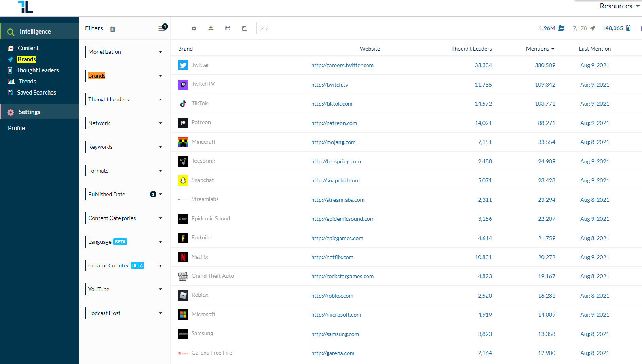Click the TL logo icon
Screen dimensions: 642x364
click(x=25, y=7)
